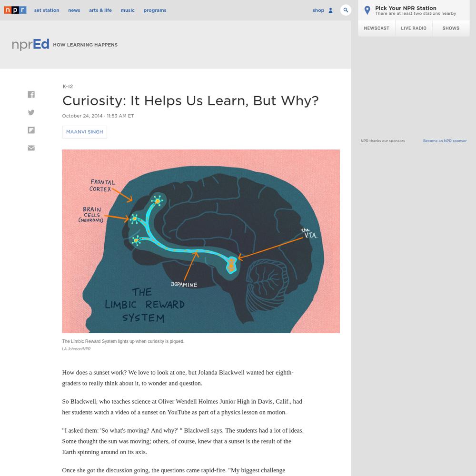
Task: Click the article headline about curiosity
Action: click(190, 101)
